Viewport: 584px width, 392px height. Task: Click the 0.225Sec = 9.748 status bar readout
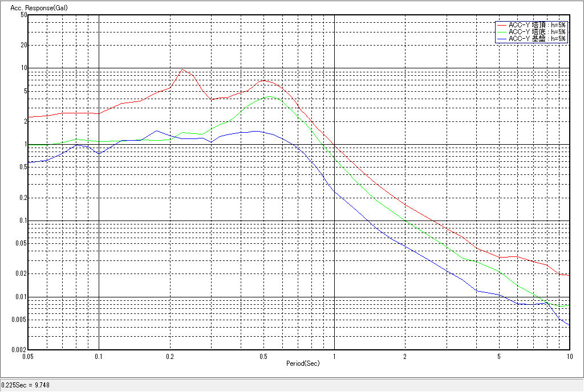point(26,385)
